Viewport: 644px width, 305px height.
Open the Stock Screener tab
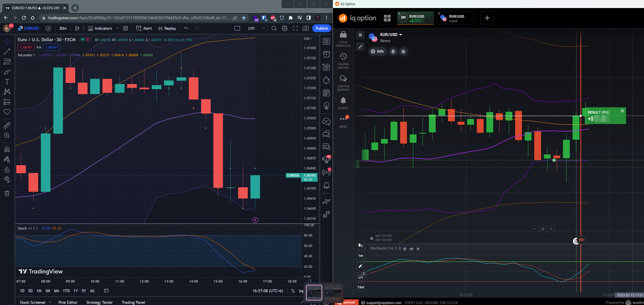tap(33, 302)
